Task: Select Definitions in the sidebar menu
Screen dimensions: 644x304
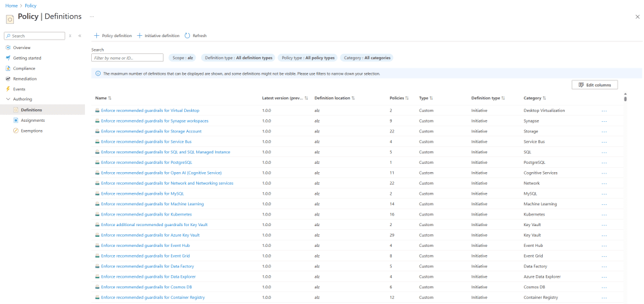Action: [31, 110]
